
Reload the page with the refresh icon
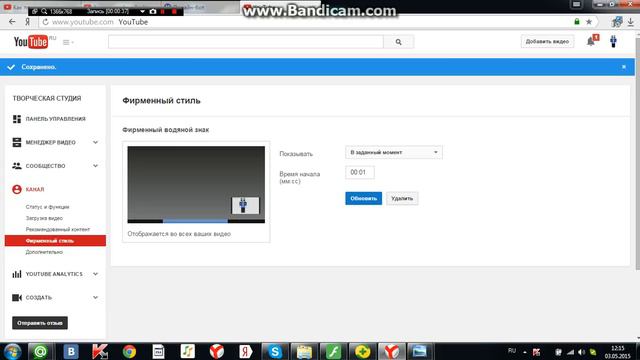point(45,22)
